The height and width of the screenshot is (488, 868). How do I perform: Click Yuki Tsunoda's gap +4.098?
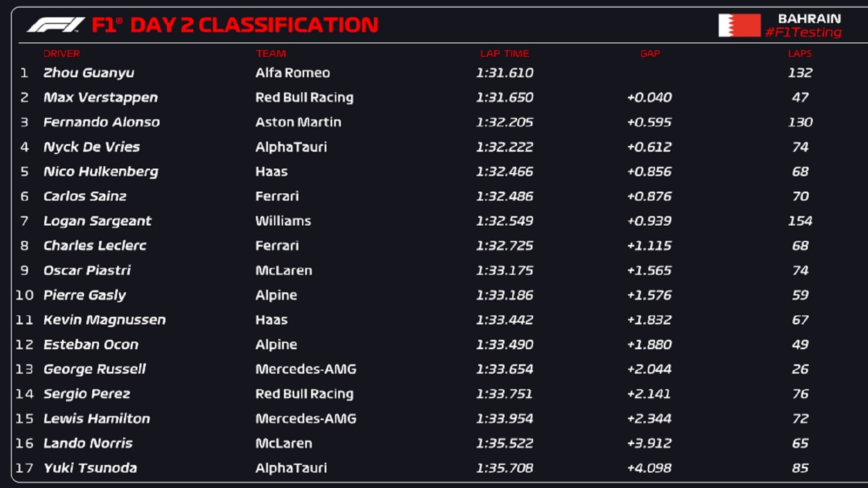point(649,468)
